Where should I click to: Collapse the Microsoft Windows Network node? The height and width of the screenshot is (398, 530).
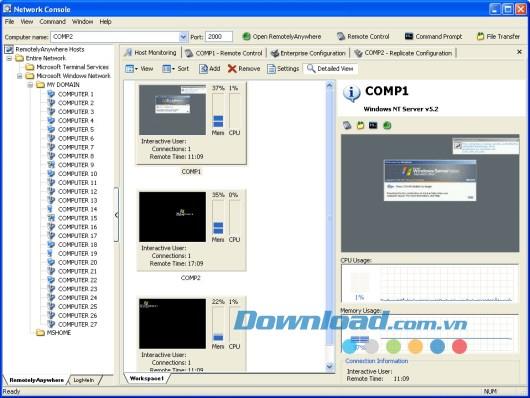[x=20, y=76]
